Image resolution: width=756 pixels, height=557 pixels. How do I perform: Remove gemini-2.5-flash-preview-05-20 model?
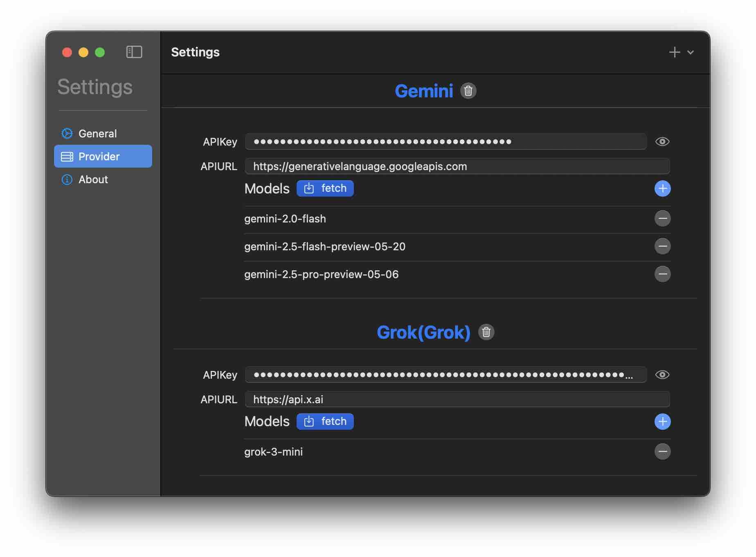pos(662,246)
